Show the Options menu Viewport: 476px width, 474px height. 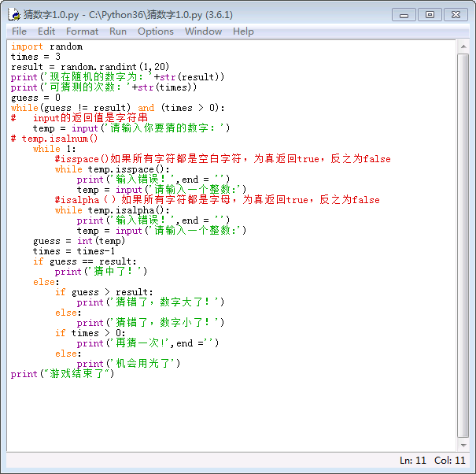point(155,31)
